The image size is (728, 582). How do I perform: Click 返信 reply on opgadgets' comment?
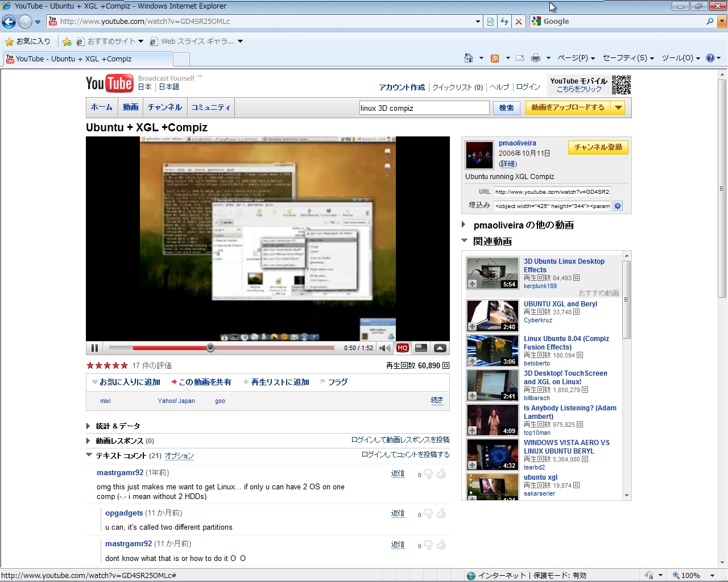(398, 513)
